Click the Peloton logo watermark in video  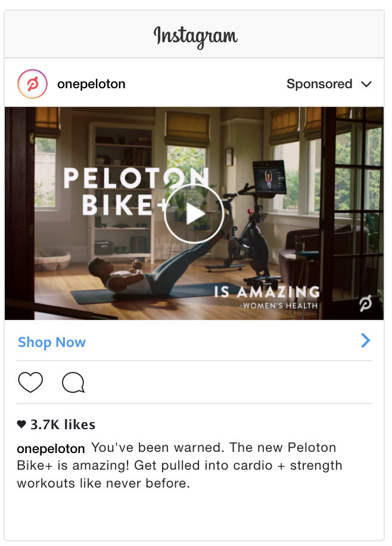[x=366, y=303]
